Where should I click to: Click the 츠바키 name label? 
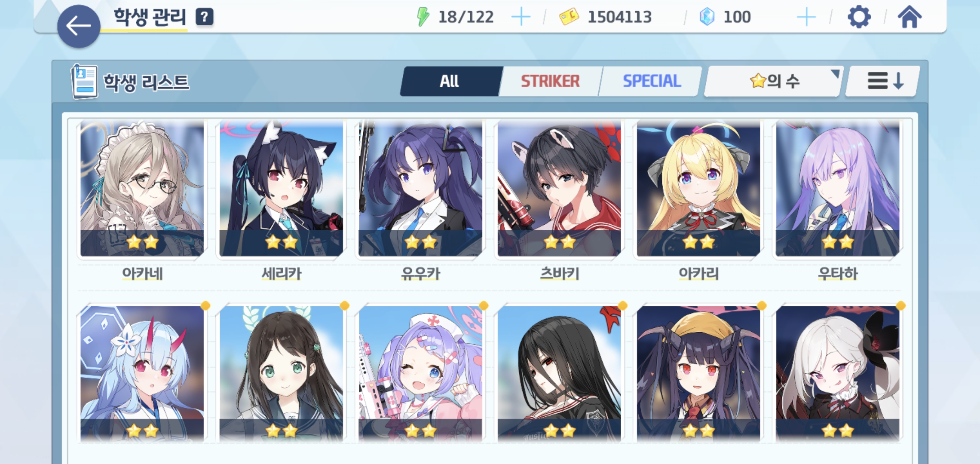[x=560, y=273]
